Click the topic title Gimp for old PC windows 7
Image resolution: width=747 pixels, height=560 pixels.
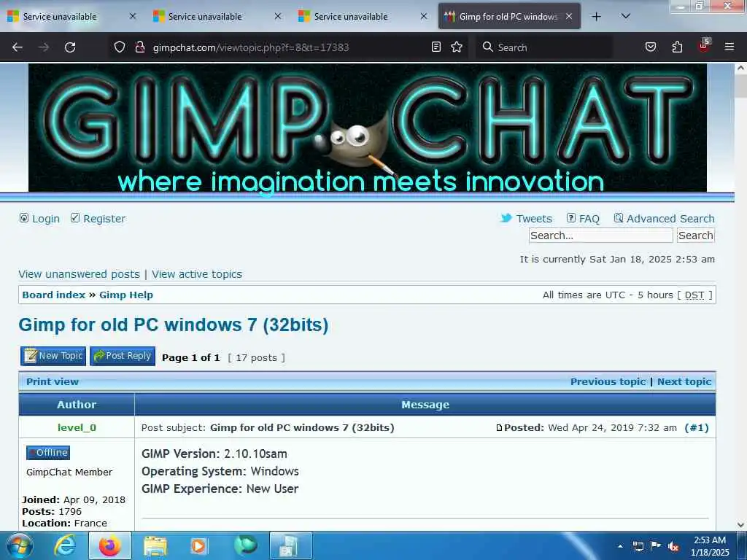pos(174,324)
